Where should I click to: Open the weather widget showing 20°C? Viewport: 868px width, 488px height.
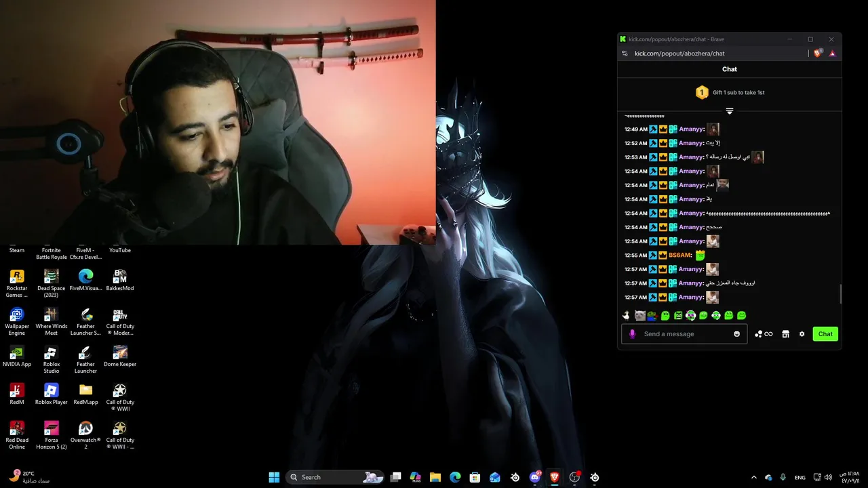tap(29, 477)
